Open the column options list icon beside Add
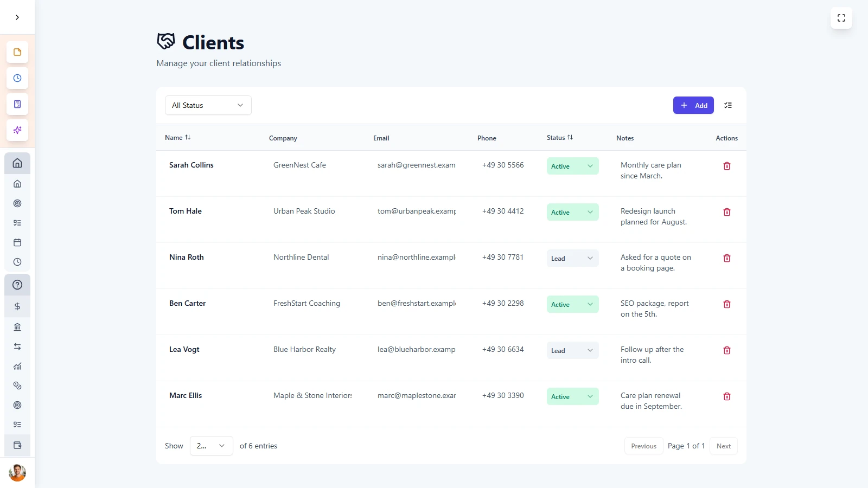Viewport: 868px width, 488px height. click(x=728, y=105)
